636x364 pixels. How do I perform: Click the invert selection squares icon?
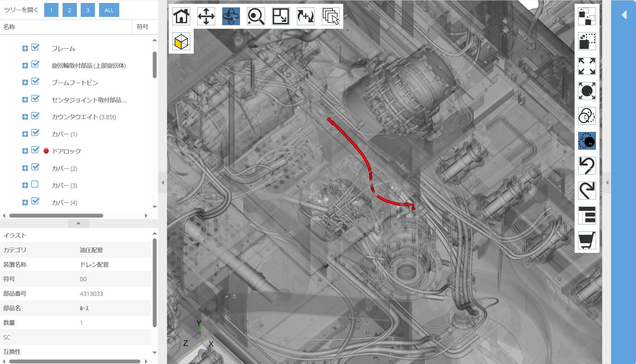(587, 16)
